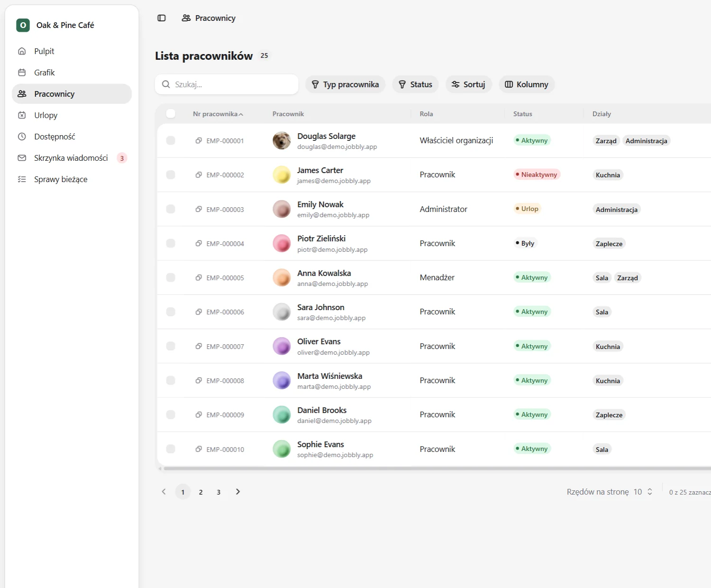Click the copy icon beside EMP-000005
The image size is (711, 588).
(x=199, y=277)
